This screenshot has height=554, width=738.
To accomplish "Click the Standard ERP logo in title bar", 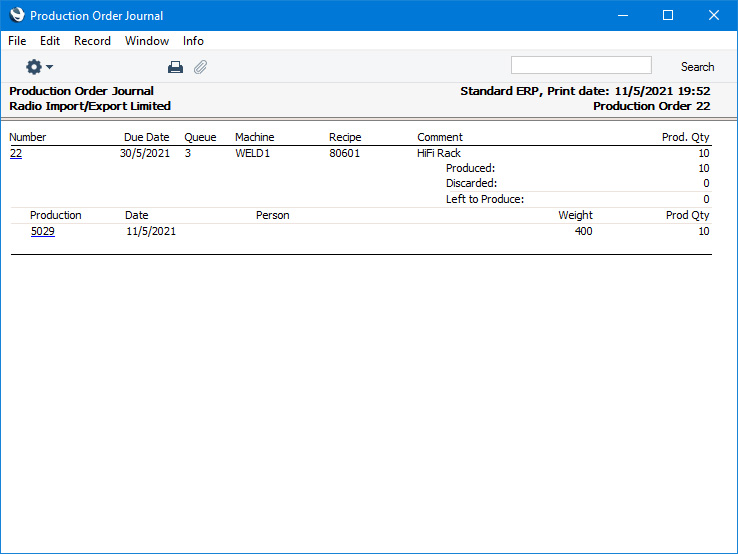I will tap(17, 15).
